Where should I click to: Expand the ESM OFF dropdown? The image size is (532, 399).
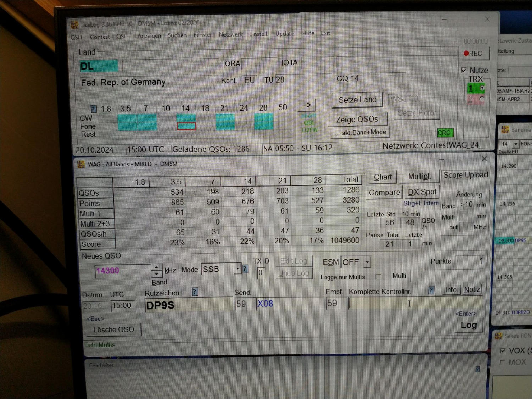pyautogui.click(x=367, y=262)
